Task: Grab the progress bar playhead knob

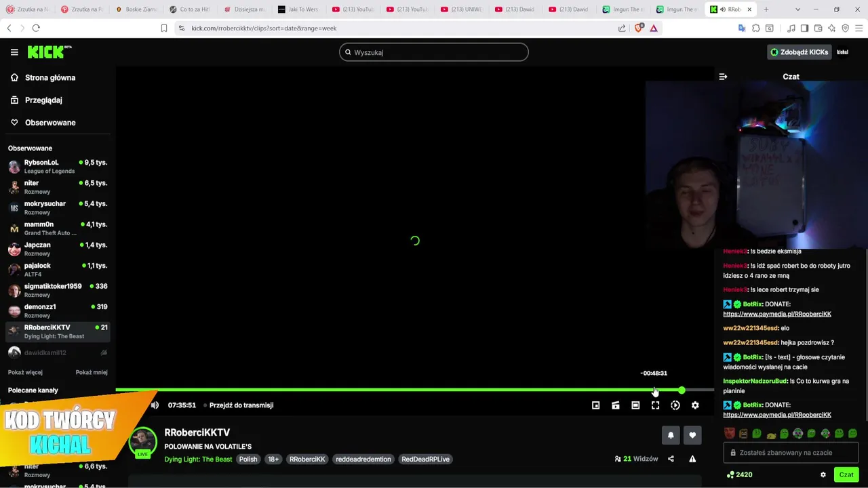Action: (682, 390)
